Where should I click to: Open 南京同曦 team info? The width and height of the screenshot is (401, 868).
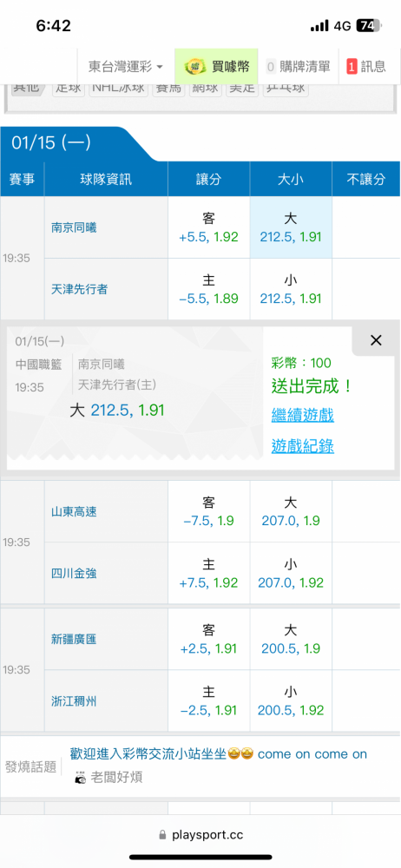(x=74, y=227)
